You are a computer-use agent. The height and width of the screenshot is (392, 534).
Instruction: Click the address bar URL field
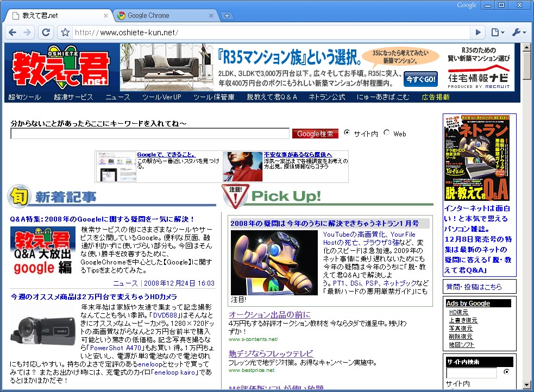tap(271, 33)
